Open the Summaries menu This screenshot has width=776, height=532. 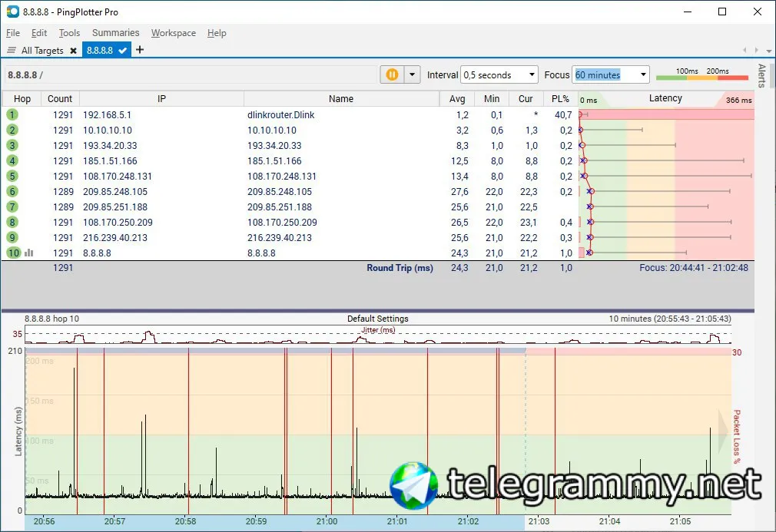(115, 33)
